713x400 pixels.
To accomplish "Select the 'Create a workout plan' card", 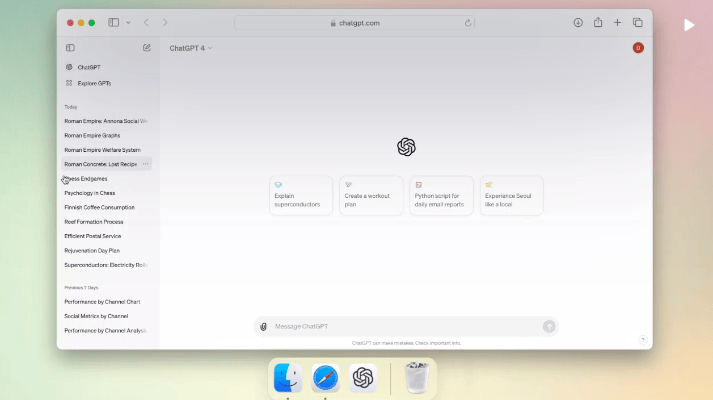I will [371, 195].
